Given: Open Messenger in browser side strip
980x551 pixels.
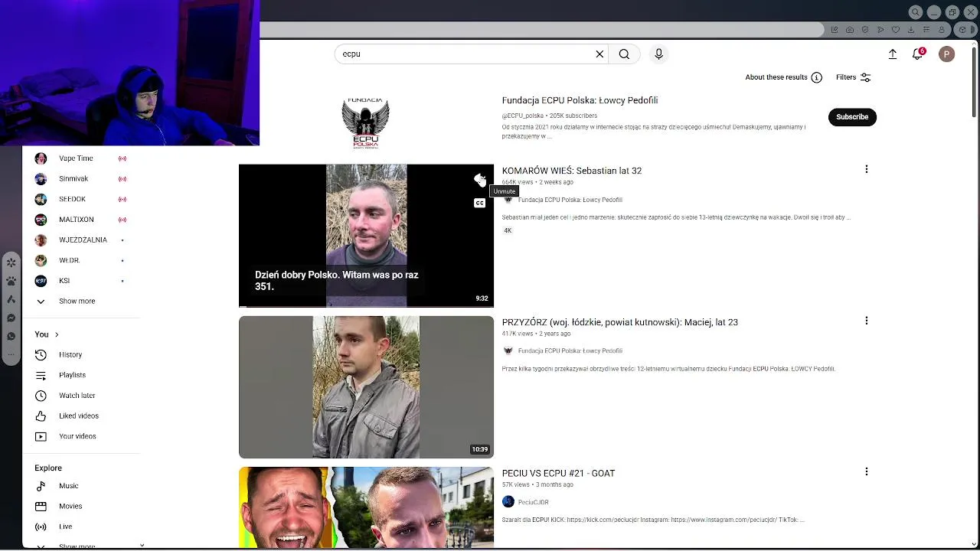Looking at the screenshot, I should pyautogui.click(x=11, y=318).
